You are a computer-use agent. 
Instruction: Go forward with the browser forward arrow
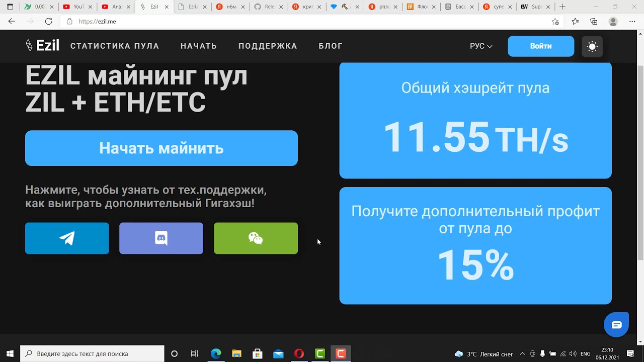30,22
